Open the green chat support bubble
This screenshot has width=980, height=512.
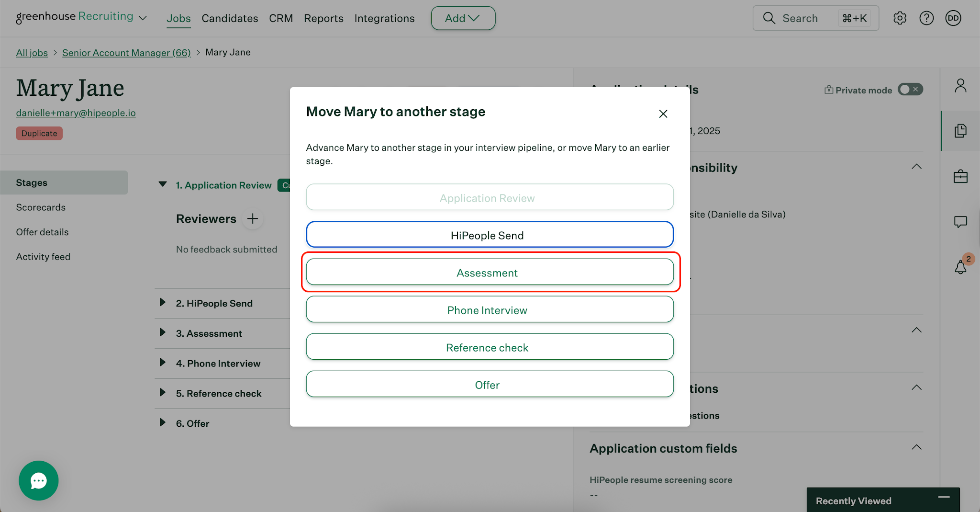(x=38, y=480)
